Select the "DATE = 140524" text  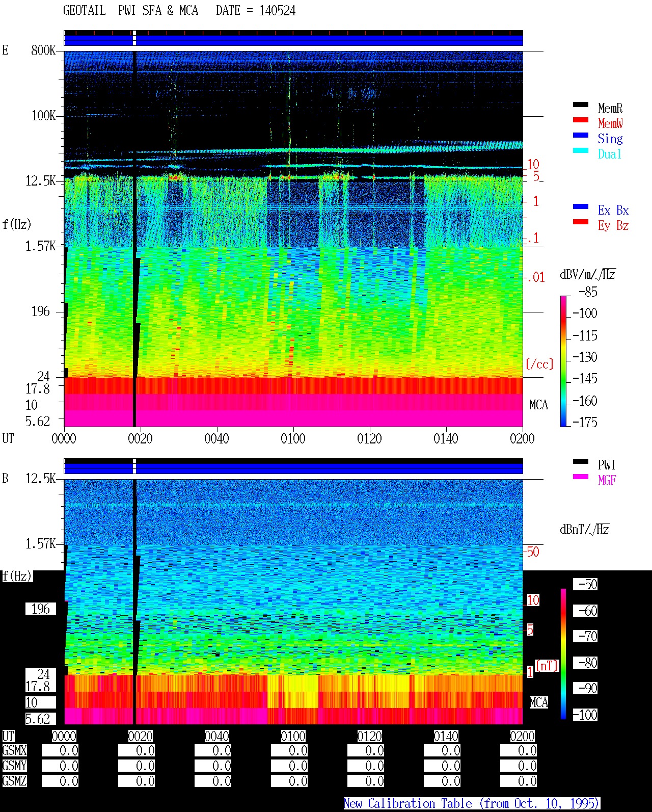click(x=256, y=11)
